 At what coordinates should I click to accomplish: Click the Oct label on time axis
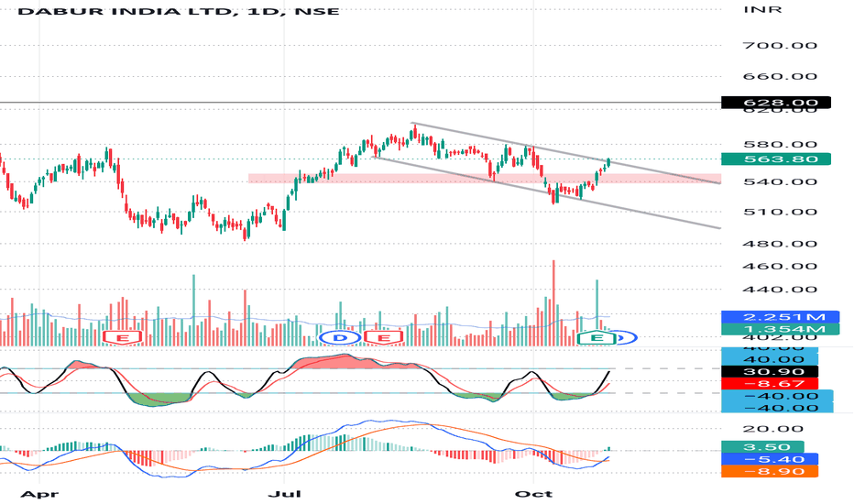[533, 494]
